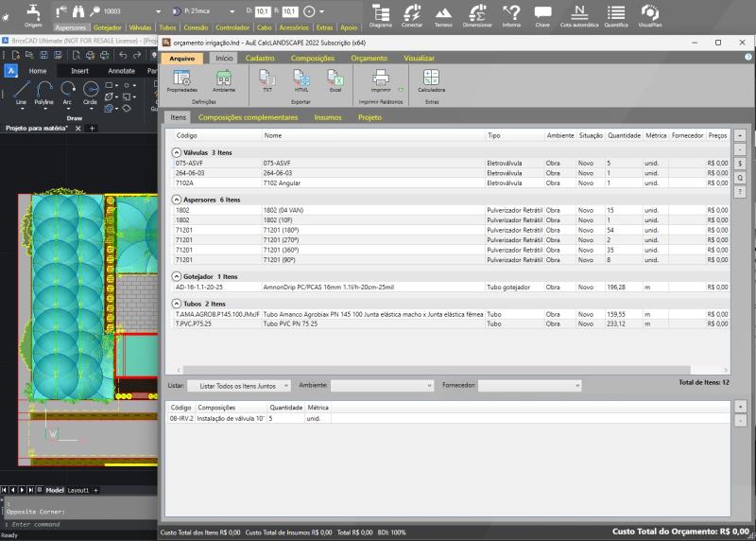756x541 pixels.
Task: Collapse the Válvulas group
Action: [177, 152]
